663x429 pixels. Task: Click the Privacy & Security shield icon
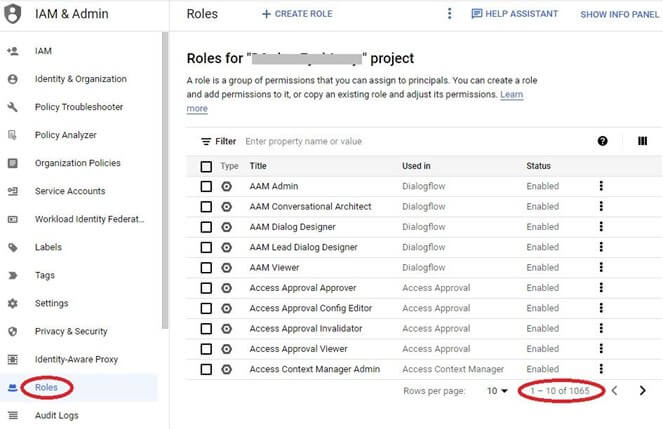[13, 331]
